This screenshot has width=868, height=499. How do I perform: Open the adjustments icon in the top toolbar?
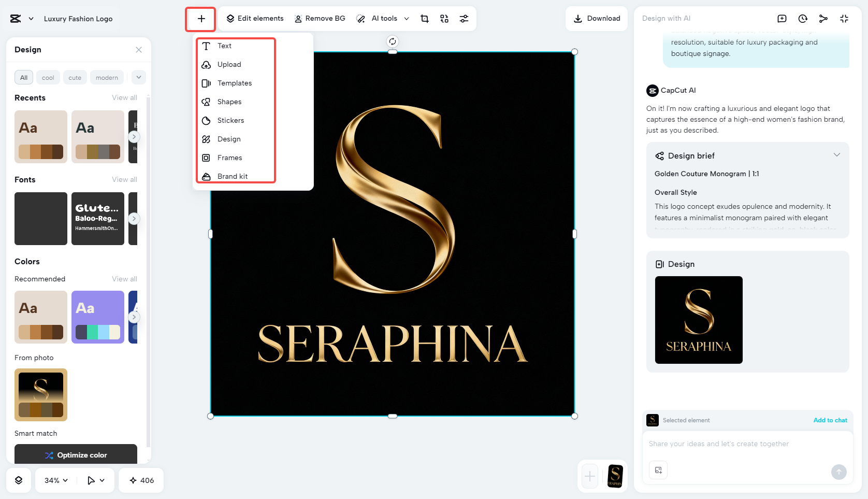(464, 18)
